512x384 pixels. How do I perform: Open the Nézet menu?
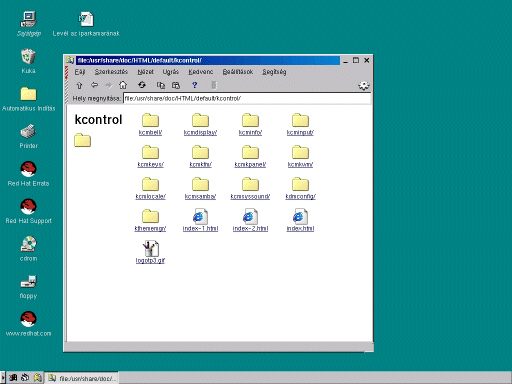146,72
